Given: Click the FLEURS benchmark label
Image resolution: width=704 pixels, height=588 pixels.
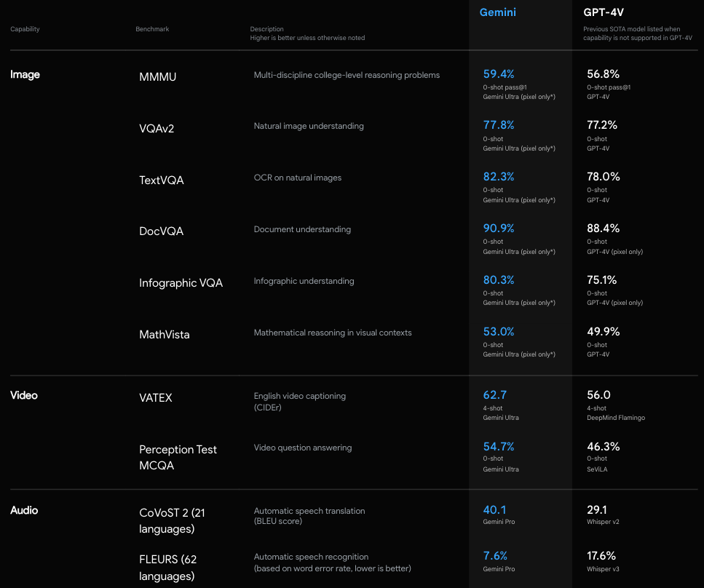Looking at the screenshot, I should [168, 568].
